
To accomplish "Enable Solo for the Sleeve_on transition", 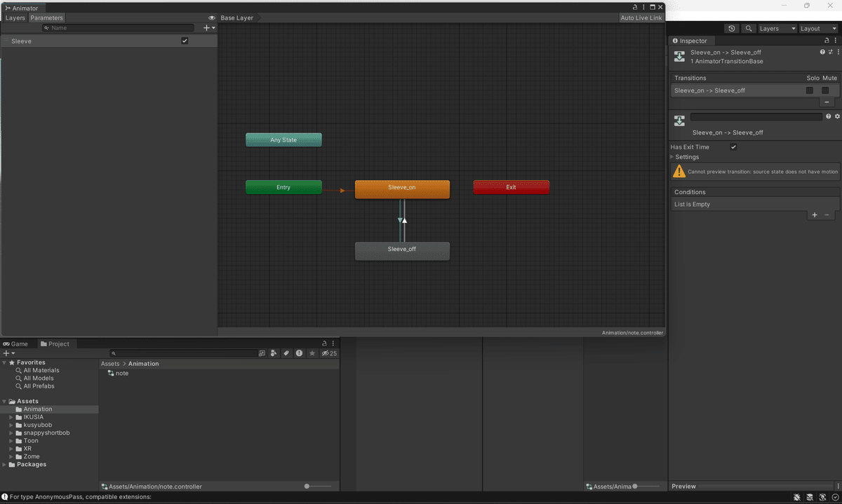I will pos(809,90).
